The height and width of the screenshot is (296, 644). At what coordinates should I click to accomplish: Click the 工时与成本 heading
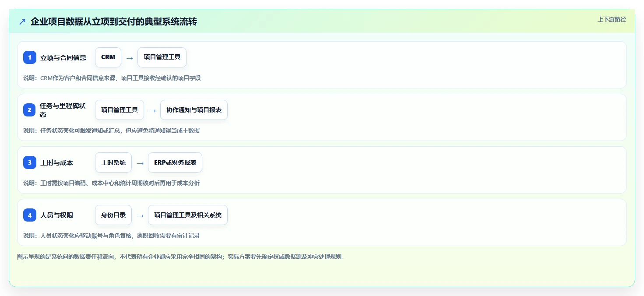57,162
